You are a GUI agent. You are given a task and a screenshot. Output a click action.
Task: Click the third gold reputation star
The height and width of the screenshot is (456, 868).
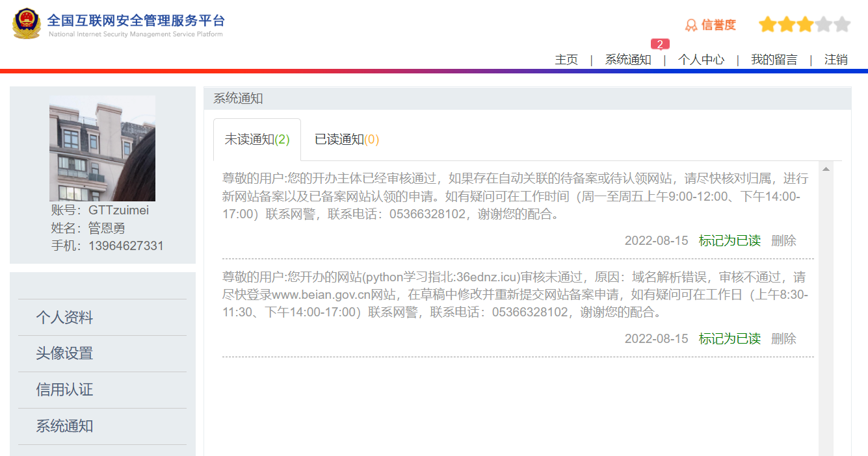[805, 25]
